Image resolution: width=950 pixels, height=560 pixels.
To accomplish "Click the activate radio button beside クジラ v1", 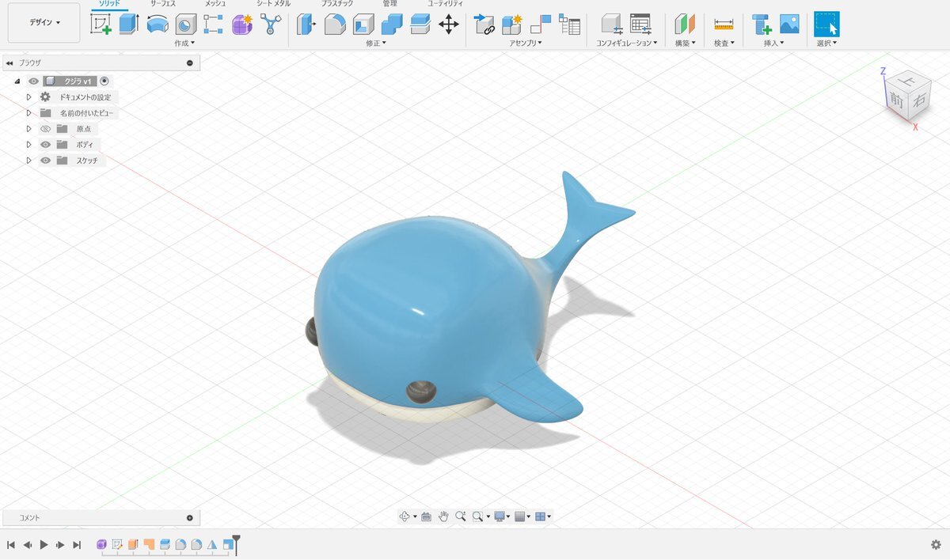I will 104,81.
